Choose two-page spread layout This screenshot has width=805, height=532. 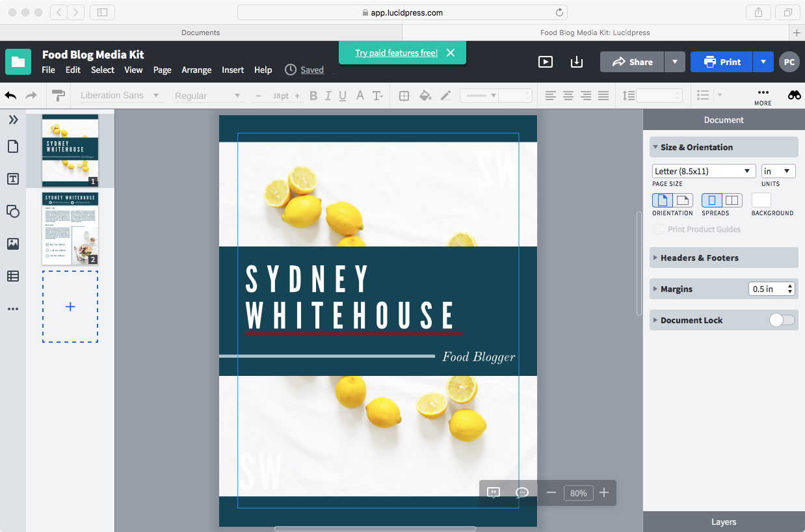tap(733, 200)
